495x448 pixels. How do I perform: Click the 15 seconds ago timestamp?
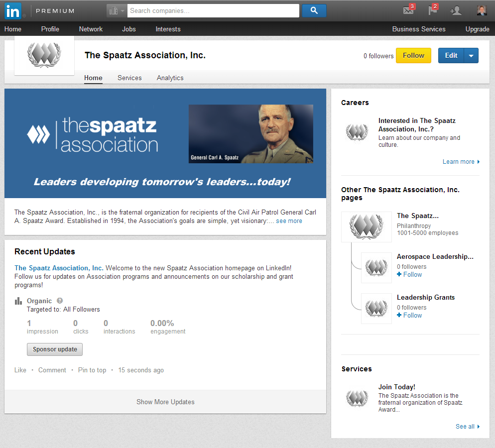pyautogui.click(x=141, y=370)
